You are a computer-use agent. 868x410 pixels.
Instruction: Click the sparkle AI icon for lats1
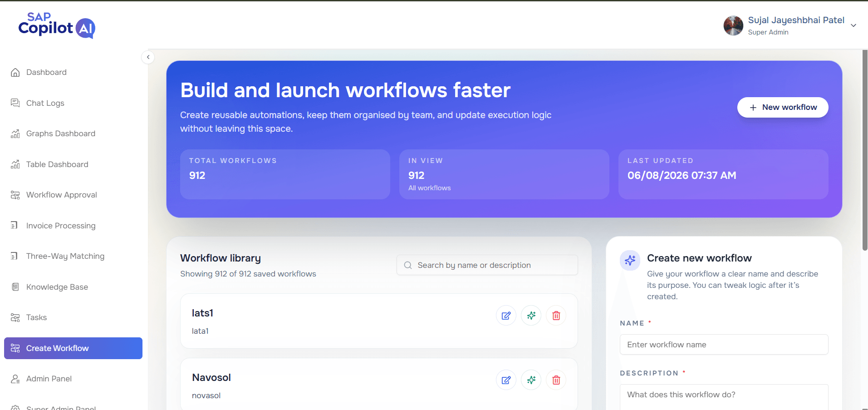531,316
